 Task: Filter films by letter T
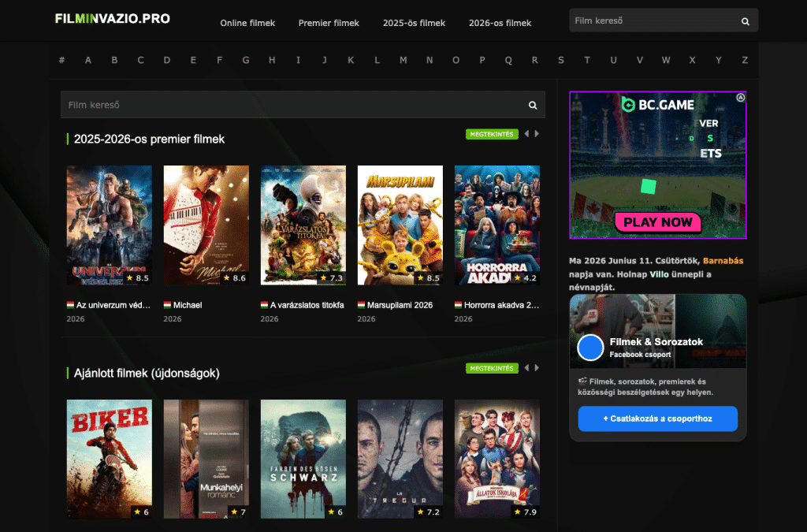click(587, 60)
